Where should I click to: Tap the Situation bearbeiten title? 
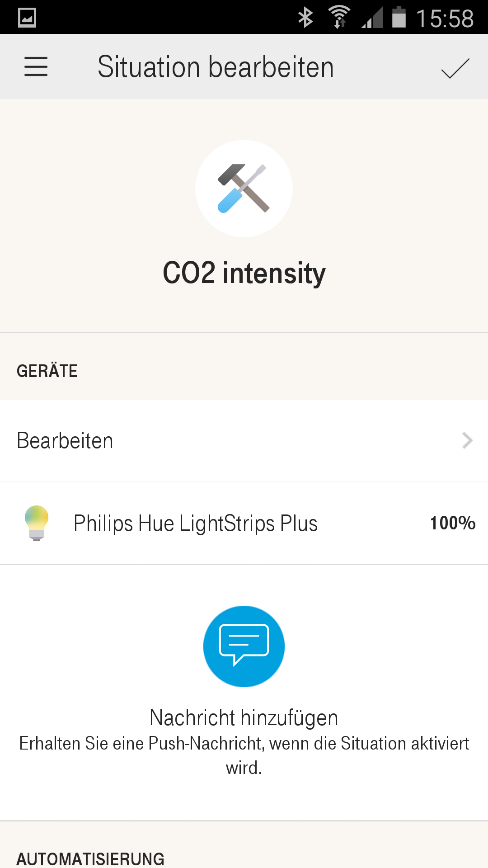click(216, 67)
